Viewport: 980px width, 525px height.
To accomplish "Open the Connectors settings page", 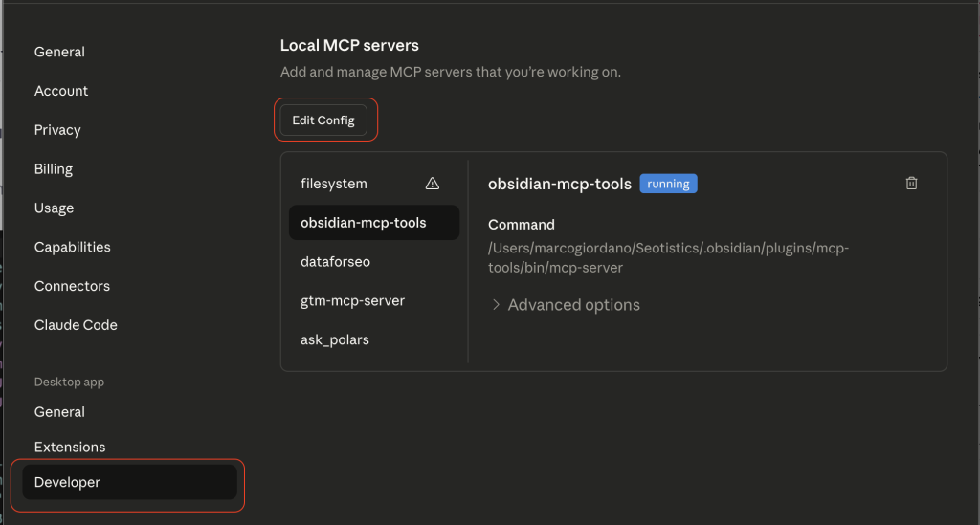I will [72, 287].
